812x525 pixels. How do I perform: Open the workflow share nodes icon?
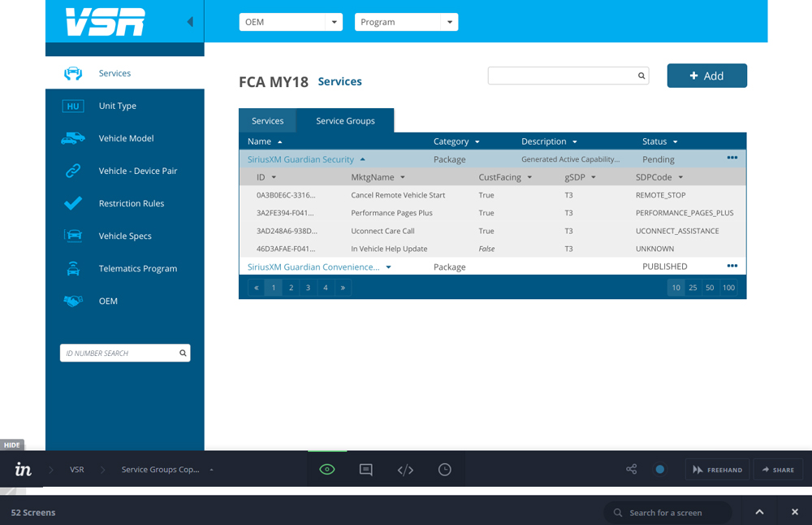tap(631, 470)
